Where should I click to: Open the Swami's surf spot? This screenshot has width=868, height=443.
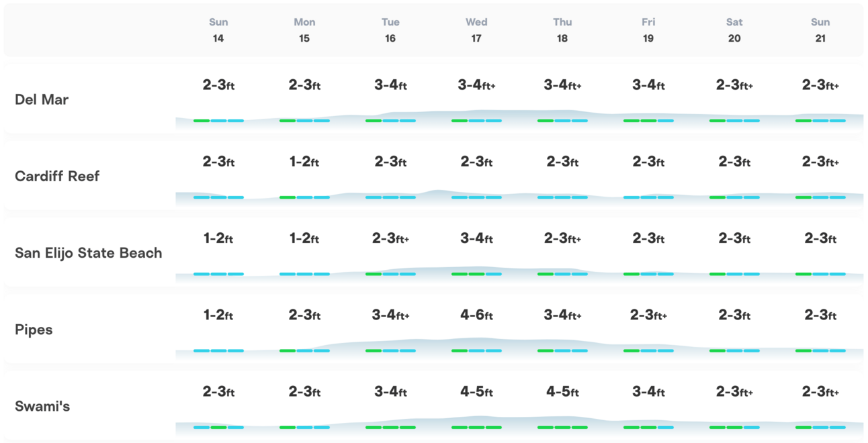[x=42, y=406]
